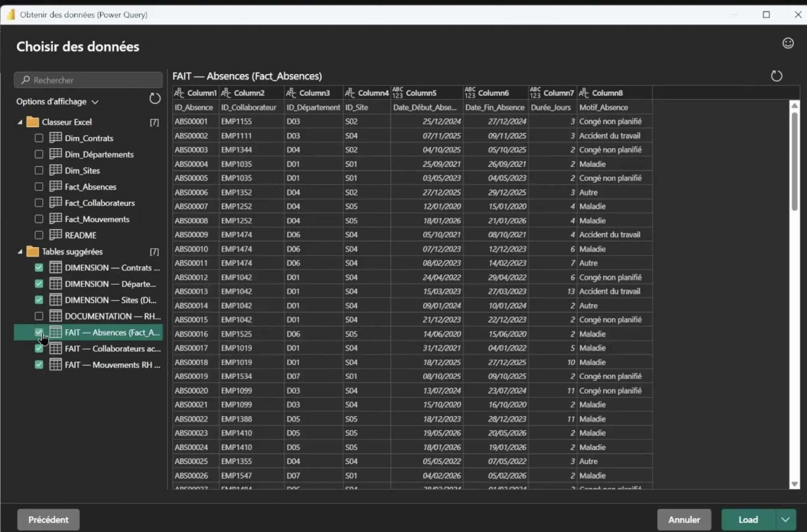Click the Fact_Absences sheet table icon
This screenshot has width=807, height=532.
pos(55,186)
